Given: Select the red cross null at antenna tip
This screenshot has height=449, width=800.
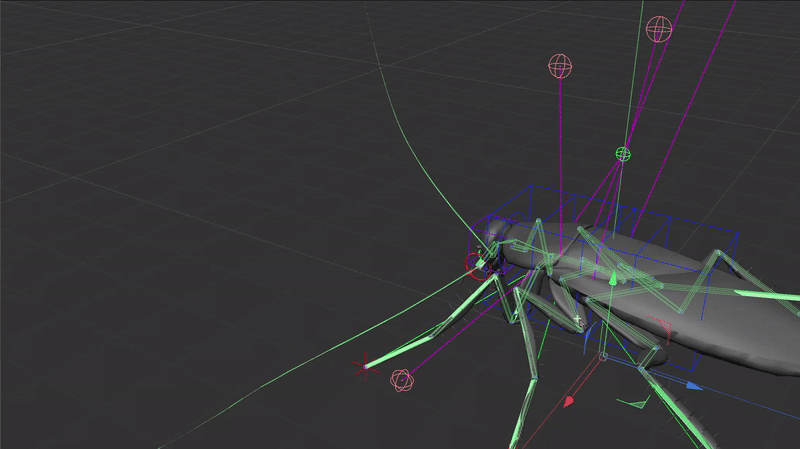Looking at the screenshot, I should click(x=365, y=366).
